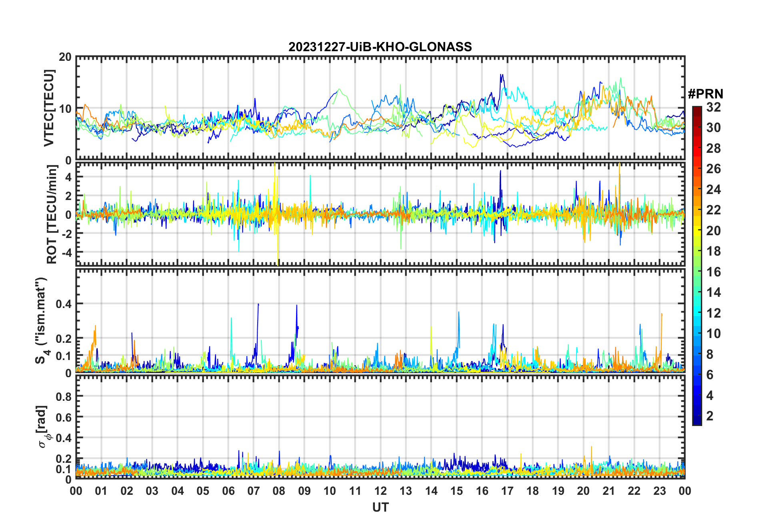Click colorbar tick label 32

(x=713, y=107)
